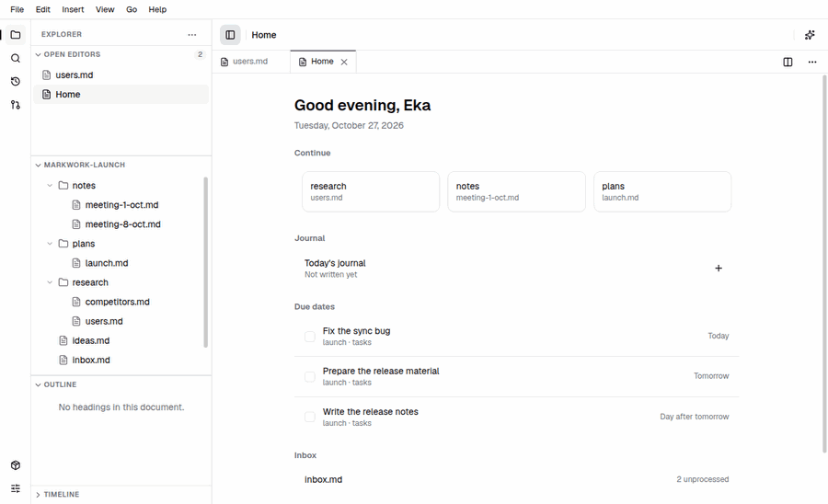Click the file icon next to meeting-1-oct.md
This screenshot has height=504, width=828.
click(x=76, y=205)
